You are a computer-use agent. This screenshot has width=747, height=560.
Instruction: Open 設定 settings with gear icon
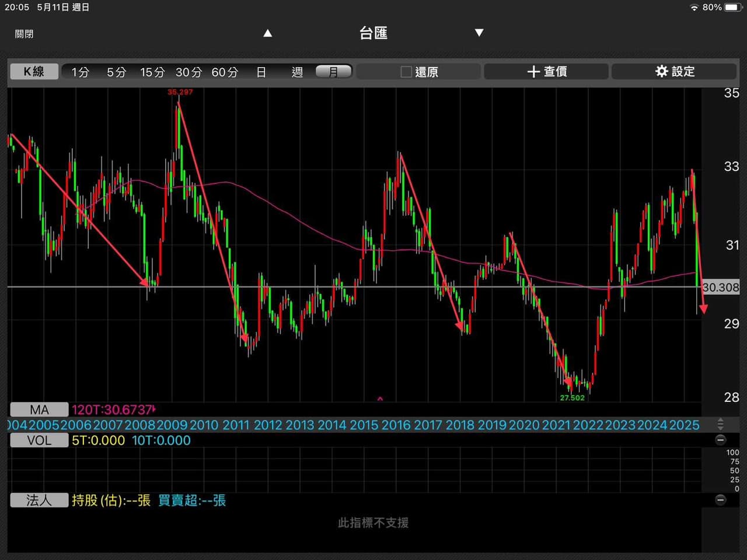pyautogui.click(x=675, y=71)
